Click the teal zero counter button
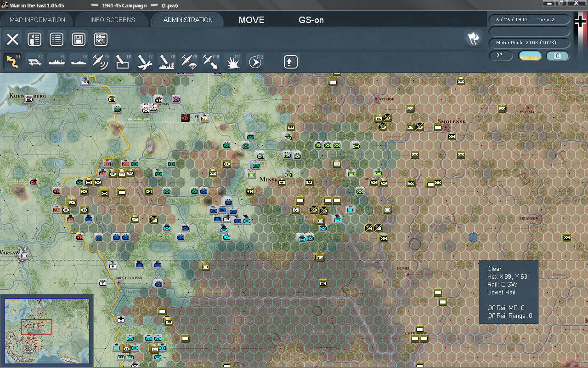 (557, 56)
